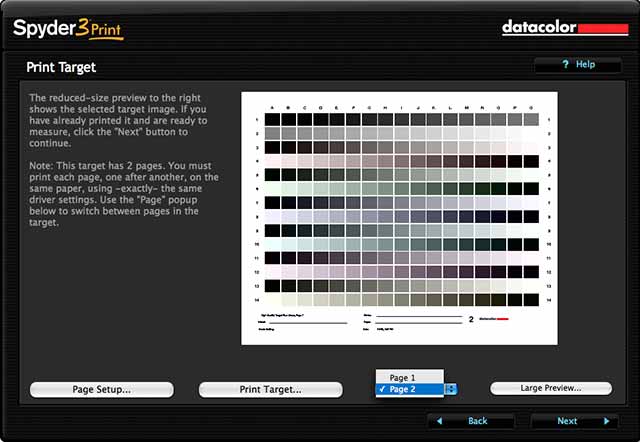Go Back to the previous step
The image size is (640, 442).
[470, 421]
